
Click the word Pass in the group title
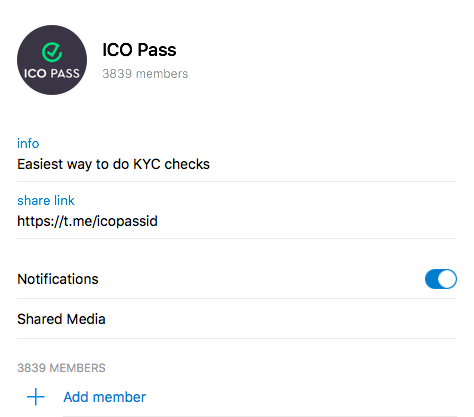157,50
